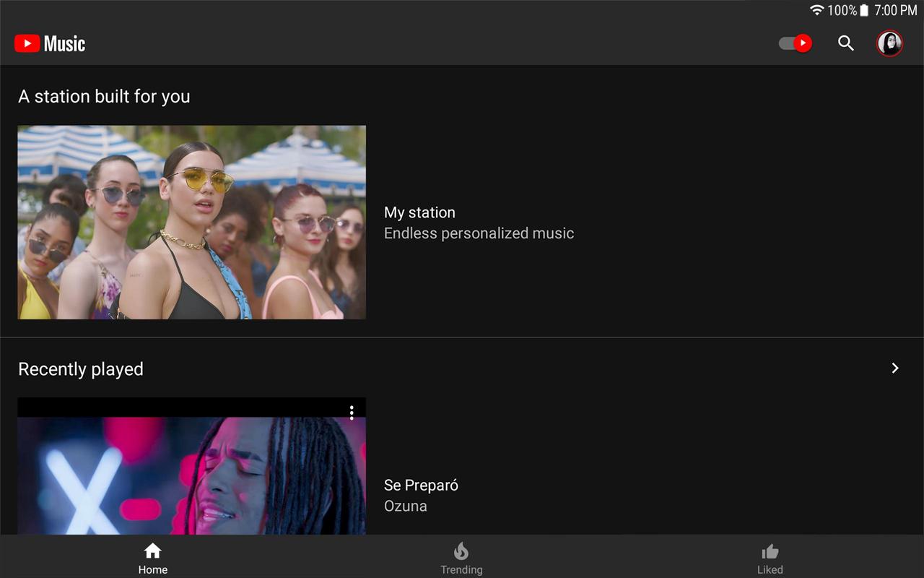Open three-dot menu on Se Preparó
924x578 pixels.
[x=352, y=412]
